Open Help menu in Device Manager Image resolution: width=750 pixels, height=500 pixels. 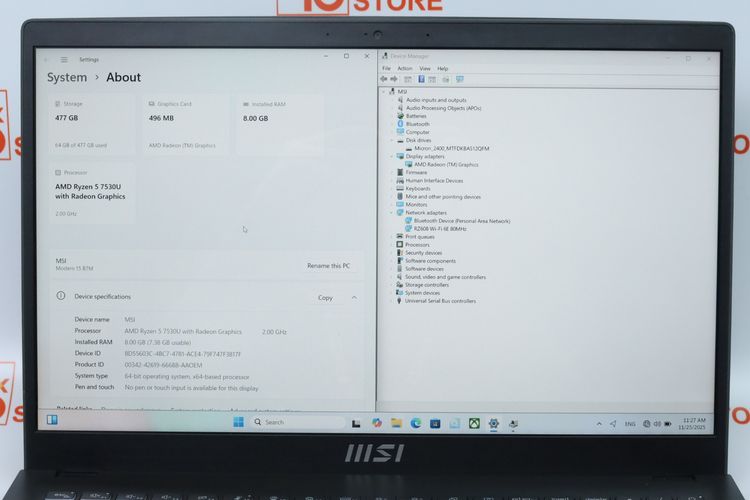coord(443,68)
